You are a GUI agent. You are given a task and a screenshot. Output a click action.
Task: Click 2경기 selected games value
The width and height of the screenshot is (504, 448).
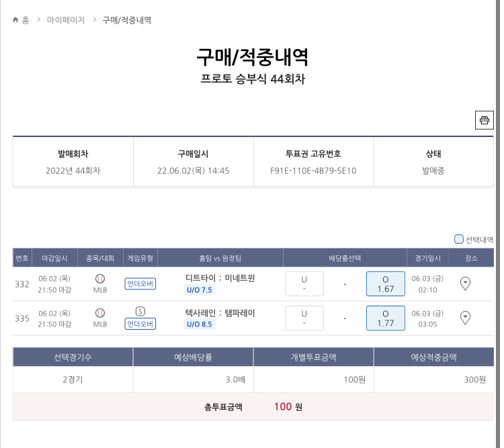coord(73,379)
